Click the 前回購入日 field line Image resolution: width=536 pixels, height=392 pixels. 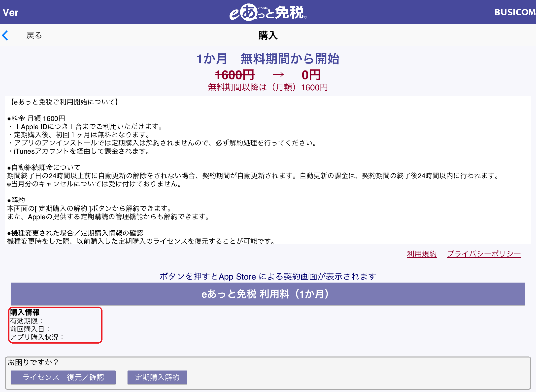coord(30,329)
